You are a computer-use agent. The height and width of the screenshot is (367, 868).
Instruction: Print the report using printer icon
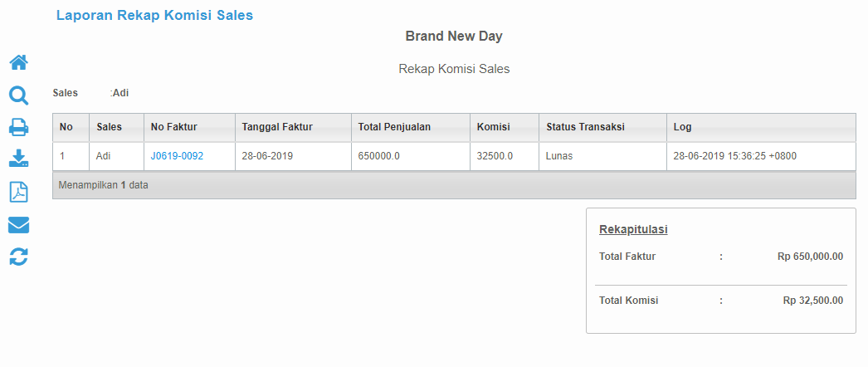point(19,128)
